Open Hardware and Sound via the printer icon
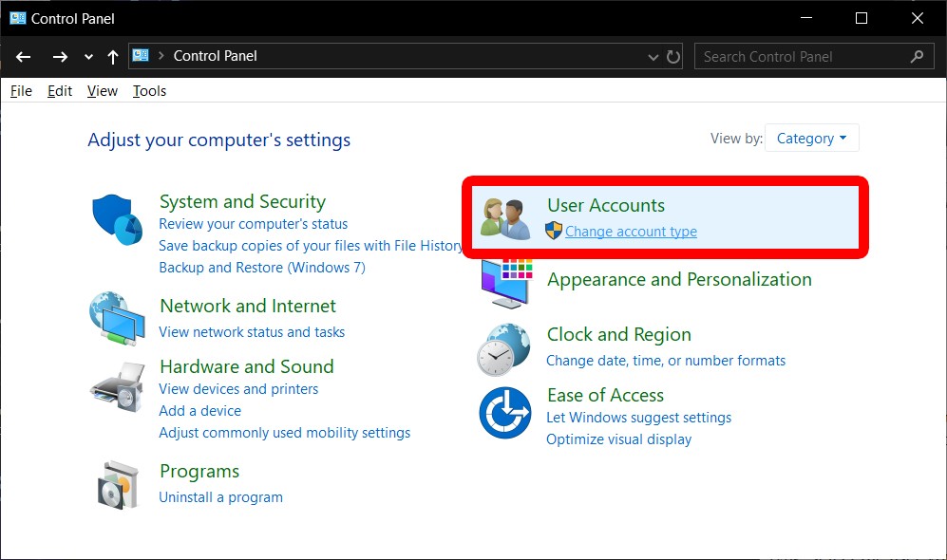 tap(116, 380)
